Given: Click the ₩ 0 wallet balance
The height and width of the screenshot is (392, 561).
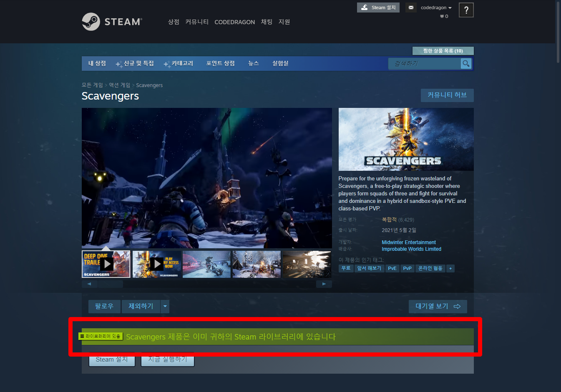Looking at the screenshot, I should click(x=444, y=16).
